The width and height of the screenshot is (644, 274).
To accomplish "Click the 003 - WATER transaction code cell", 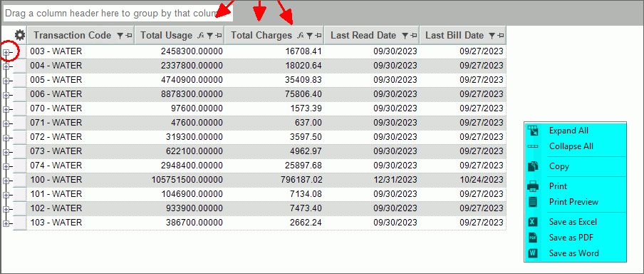I will [81, 51].
